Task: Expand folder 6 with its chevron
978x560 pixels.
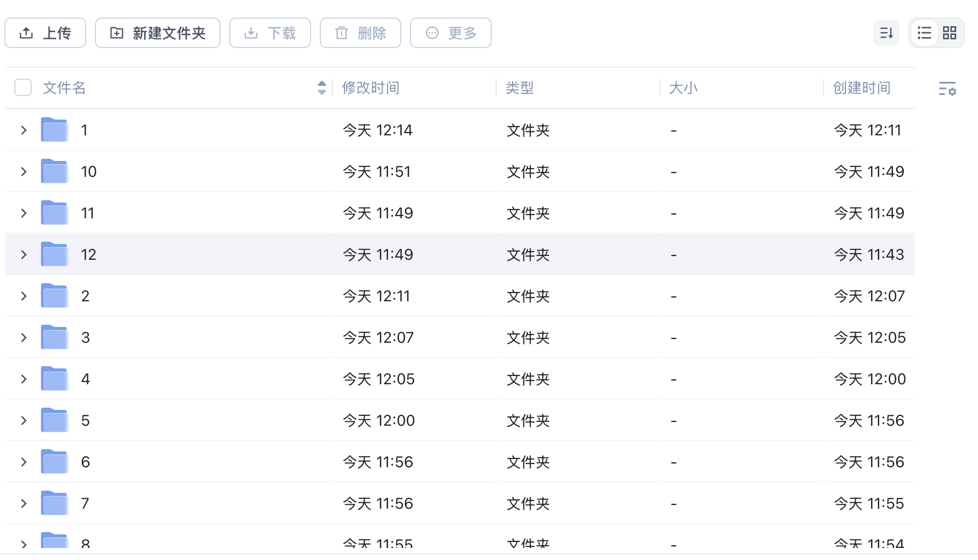Action: pos(23,462)
